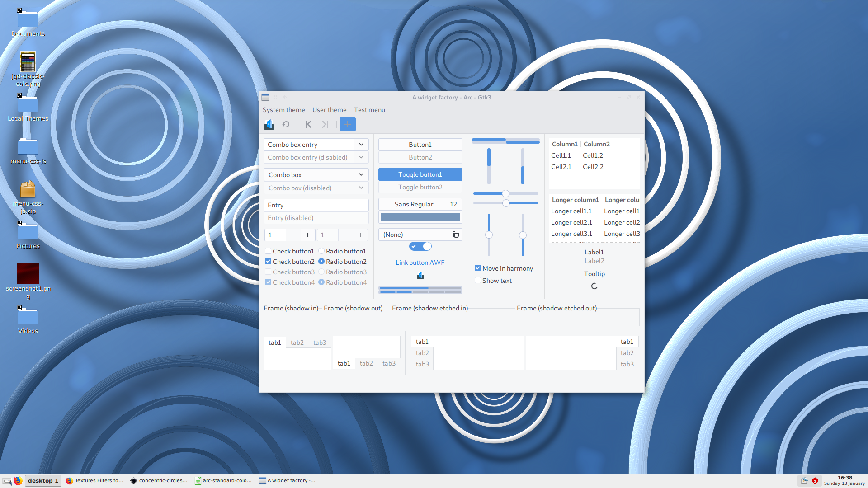868x488 pixels.
Task: Click the Firefox launcher icon in taskbar
Action: coord(18,481)
